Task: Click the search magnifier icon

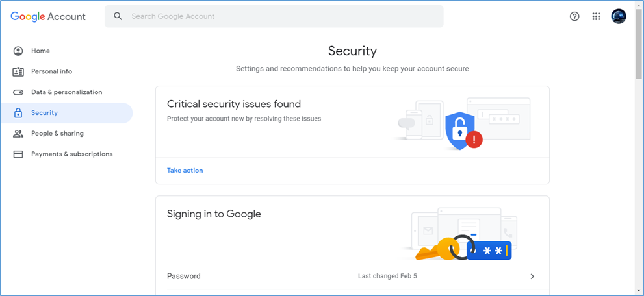Action: [118, 16]
